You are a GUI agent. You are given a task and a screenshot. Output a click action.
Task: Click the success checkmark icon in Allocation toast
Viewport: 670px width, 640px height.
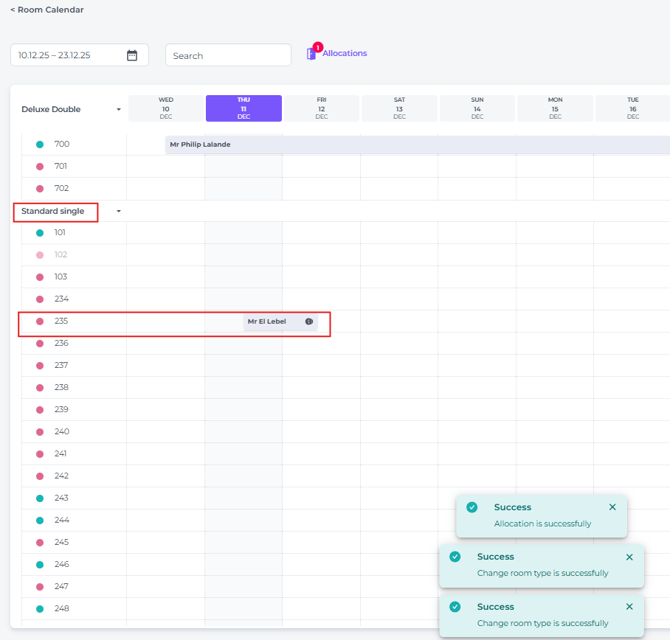tap(472, 507)
